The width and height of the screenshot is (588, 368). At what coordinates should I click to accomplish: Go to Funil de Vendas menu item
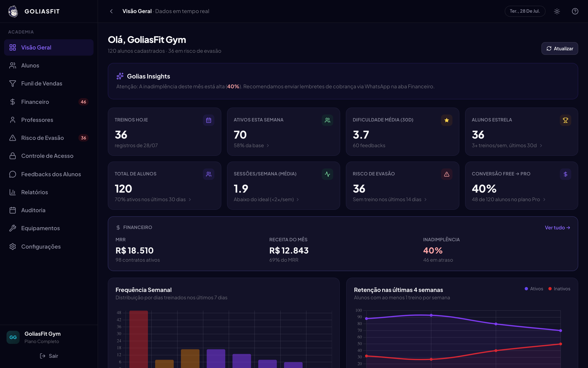49,83
